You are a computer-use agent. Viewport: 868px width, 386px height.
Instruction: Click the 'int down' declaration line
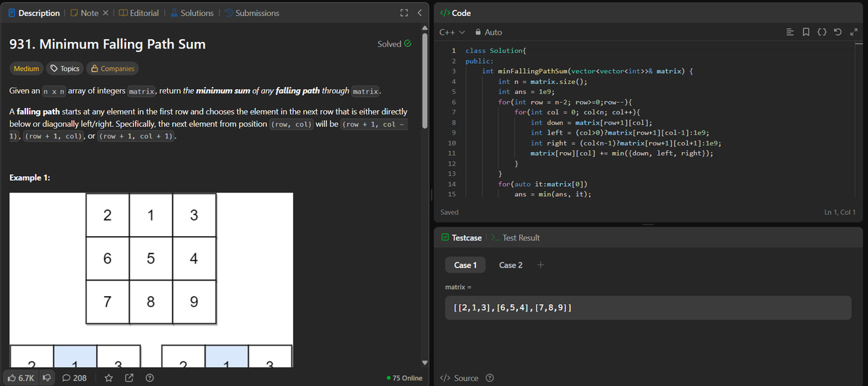(x=592, y=122)
